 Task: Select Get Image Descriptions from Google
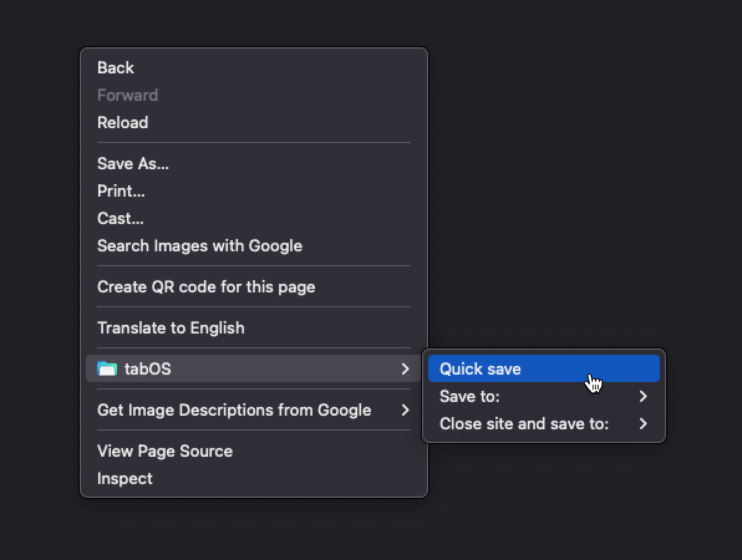(x=253, y=410)
